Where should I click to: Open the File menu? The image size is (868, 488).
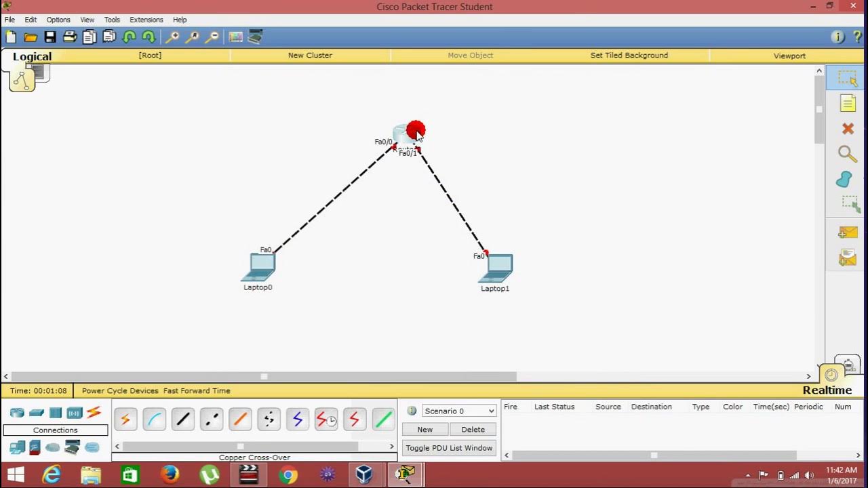9,20
